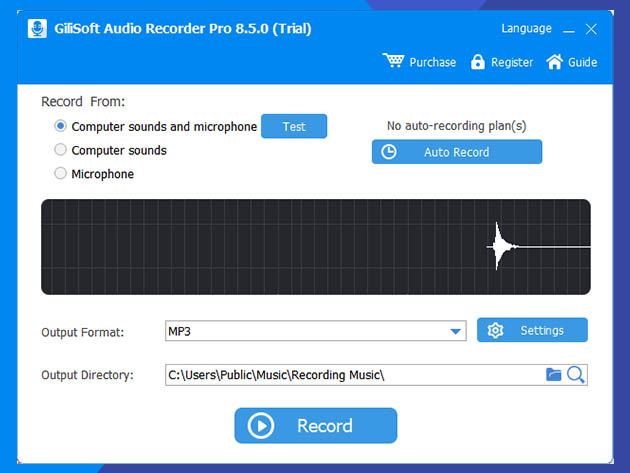Close the GiliSoft recorder window
Image resolution: width=630 pixels, height=473 pixels.
(x=591, y=29)
